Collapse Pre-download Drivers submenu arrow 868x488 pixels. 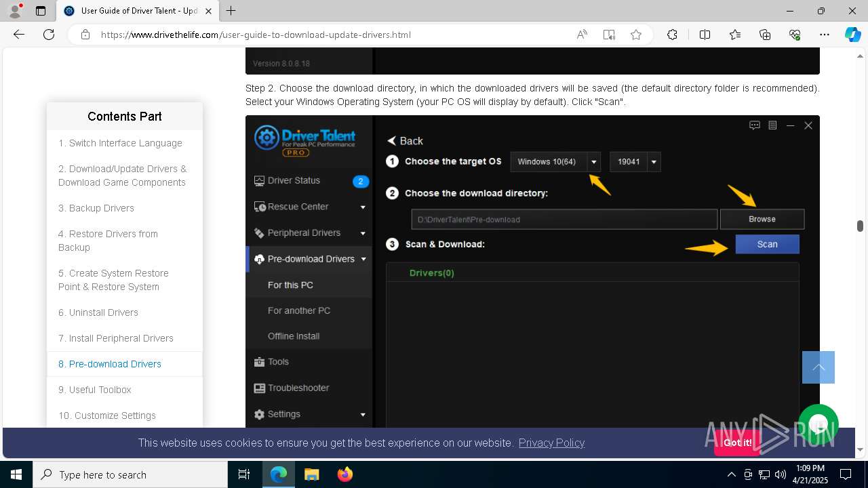363,259
